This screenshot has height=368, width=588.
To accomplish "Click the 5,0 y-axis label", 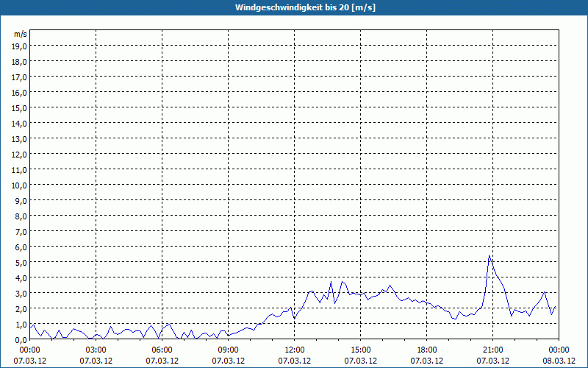I will click(21, 263).
